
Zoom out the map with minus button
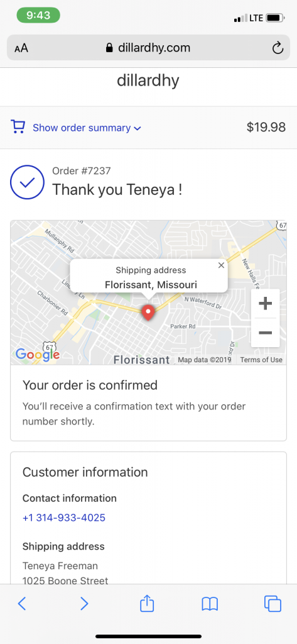(x=266, y=332)
